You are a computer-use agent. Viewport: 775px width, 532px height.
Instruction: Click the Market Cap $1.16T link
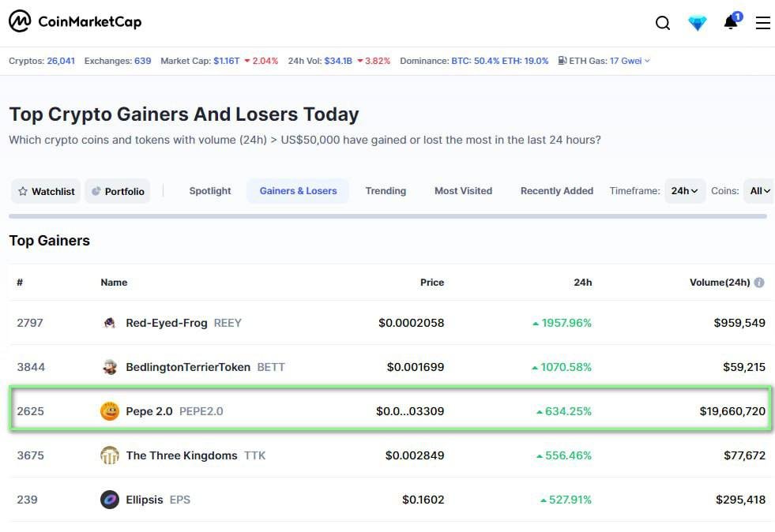pyautogui.click(x=227, y=61)
